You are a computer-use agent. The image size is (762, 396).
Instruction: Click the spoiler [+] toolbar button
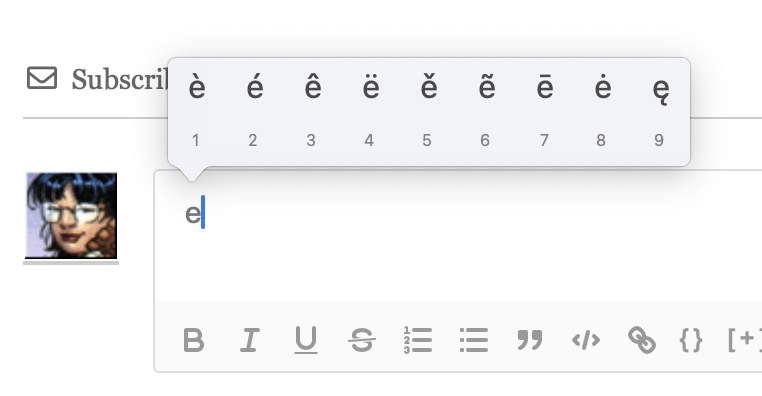click(745, 340)
